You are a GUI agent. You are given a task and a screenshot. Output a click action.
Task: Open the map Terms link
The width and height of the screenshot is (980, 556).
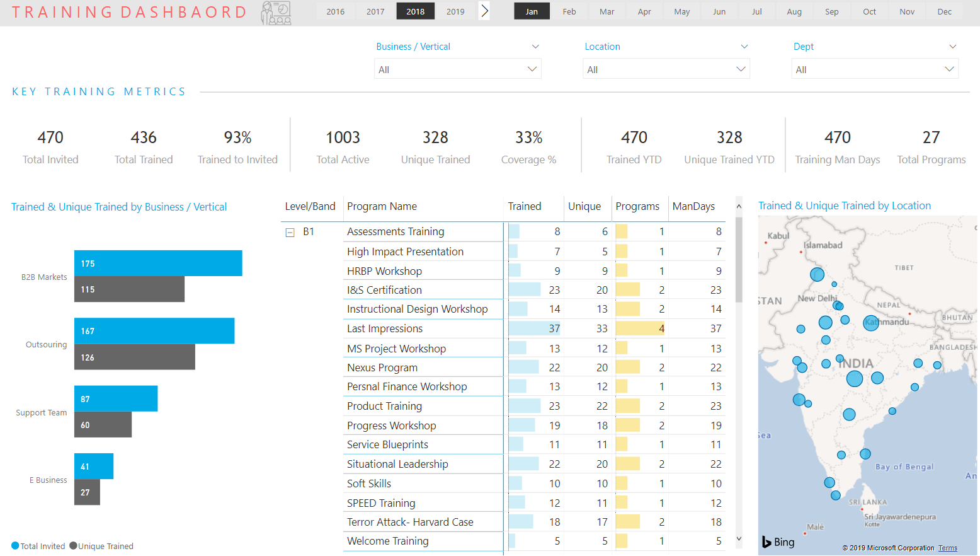click(947, 548)
